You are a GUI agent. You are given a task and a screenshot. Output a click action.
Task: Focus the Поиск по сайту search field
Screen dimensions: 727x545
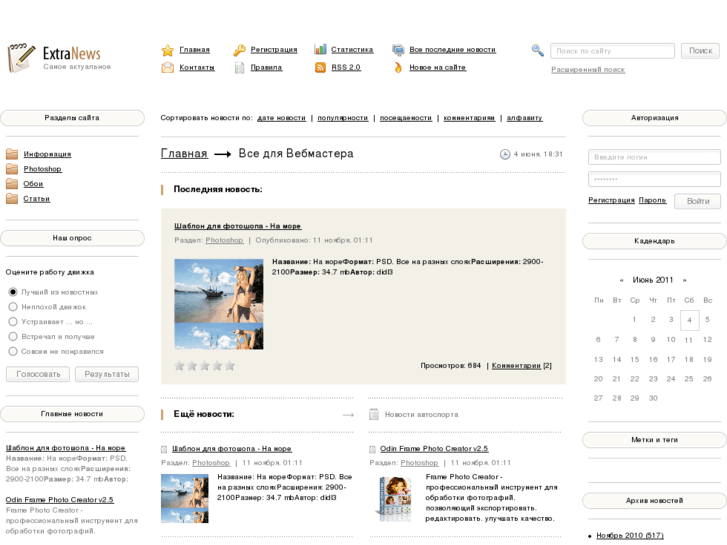(612, 51)
